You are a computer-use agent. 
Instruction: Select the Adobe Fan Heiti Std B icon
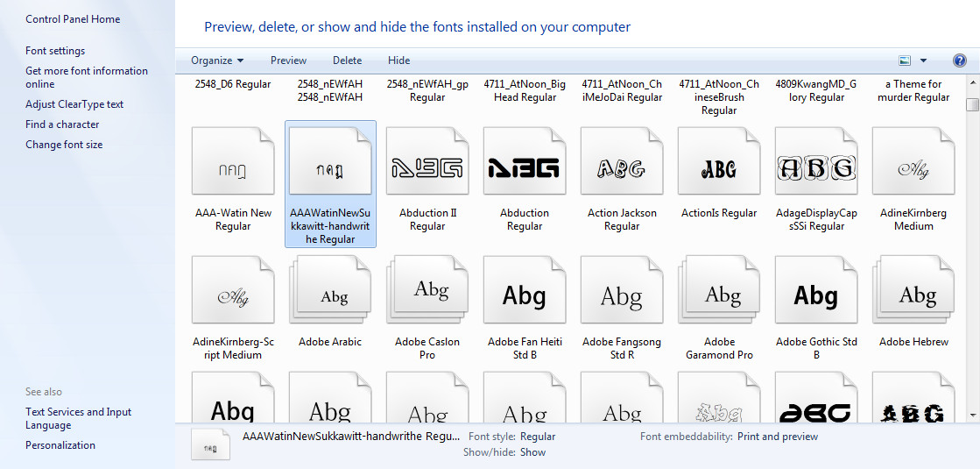click(525, 289)
